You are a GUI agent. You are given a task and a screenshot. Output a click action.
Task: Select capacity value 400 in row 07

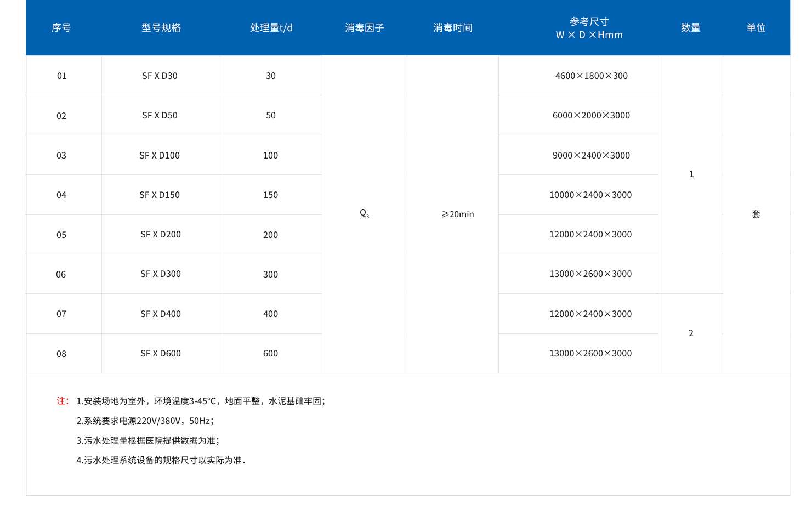click(271, 314)
